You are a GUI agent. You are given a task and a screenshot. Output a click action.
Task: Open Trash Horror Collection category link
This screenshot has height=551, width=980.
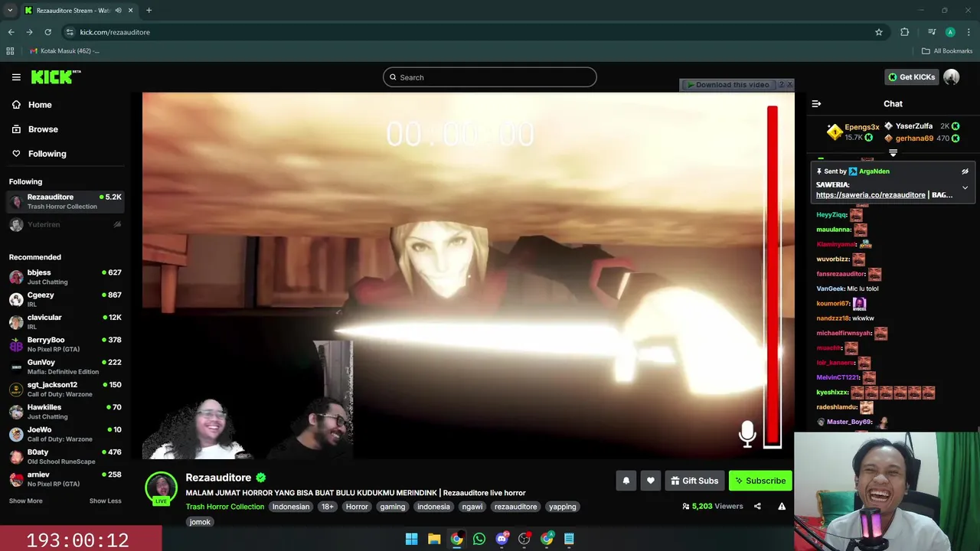point(225,507)
